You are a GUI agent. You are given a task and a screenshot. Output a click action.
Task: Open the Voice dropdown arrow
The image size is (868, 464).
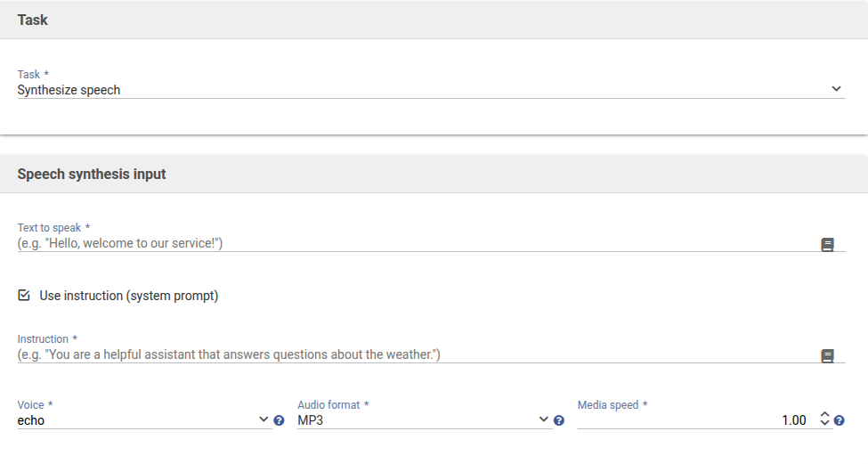coord(264,419)
